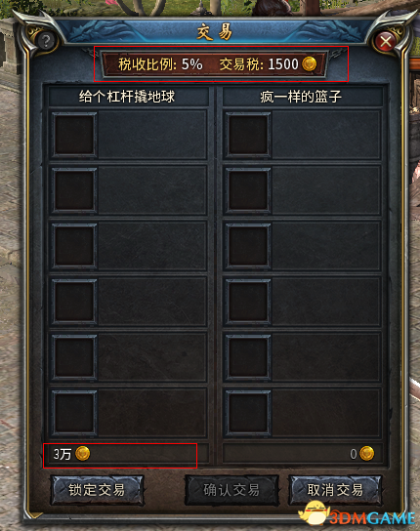Click the gold coin next to 0
420x531 pixels.
click(366, 454)
